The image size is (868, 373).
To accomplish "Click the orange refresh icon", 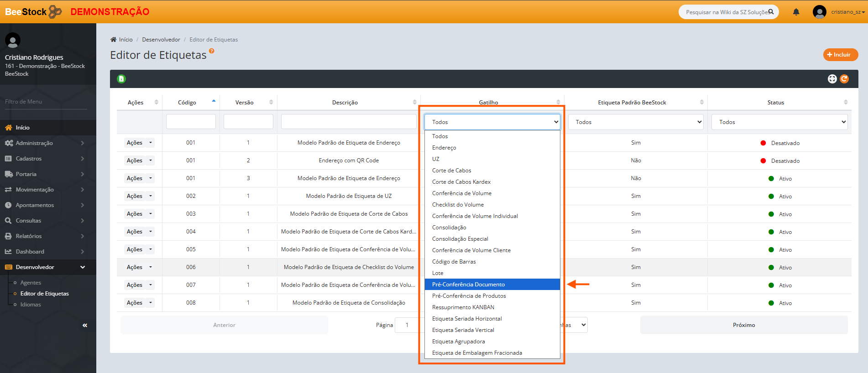I will pyautogui.click(x=844, y=79).
